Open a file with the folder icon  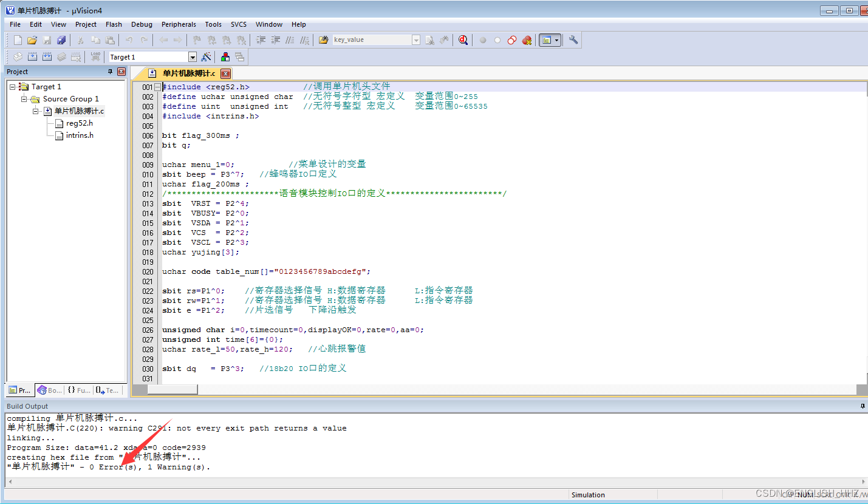tap(32, 40)
